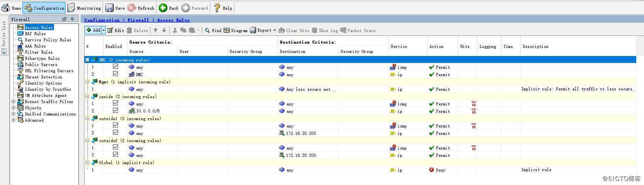Image resolution: width=644 pixels, height=185 pixels.
Task: Click the Forward navigation button
Action: 195,8
